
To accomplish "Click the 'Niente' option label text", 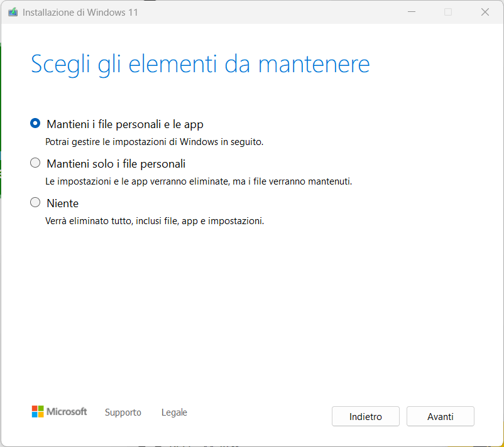I will tap(63, 203).
